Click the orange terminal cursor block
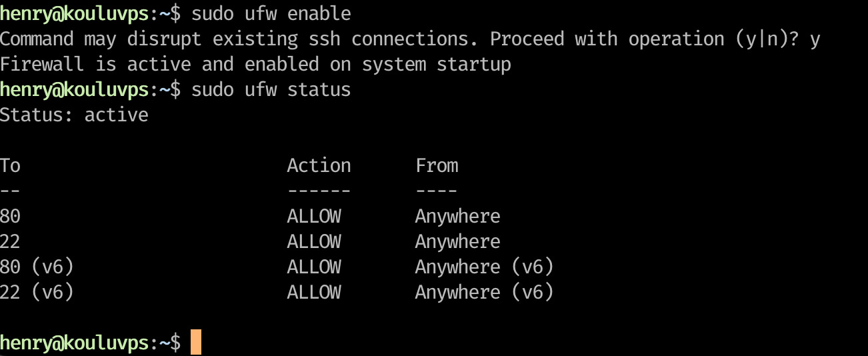 tap(195, 342)
